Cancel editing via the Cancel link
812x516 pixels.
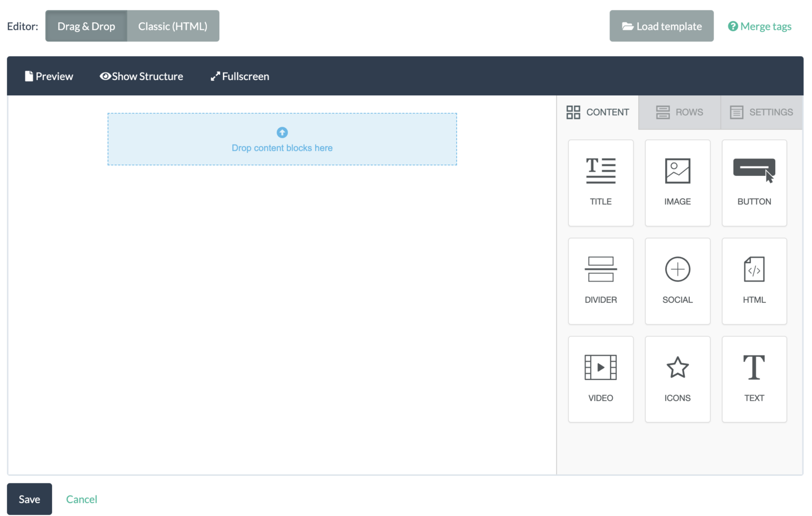(82, 499)
